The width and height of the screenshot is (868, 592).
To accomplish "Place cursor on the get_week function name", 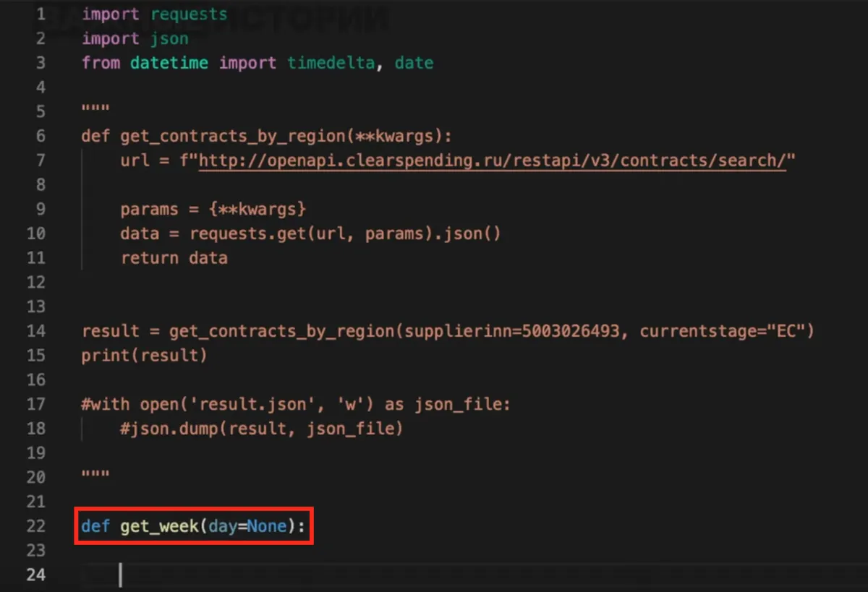I will click(159, 525).
